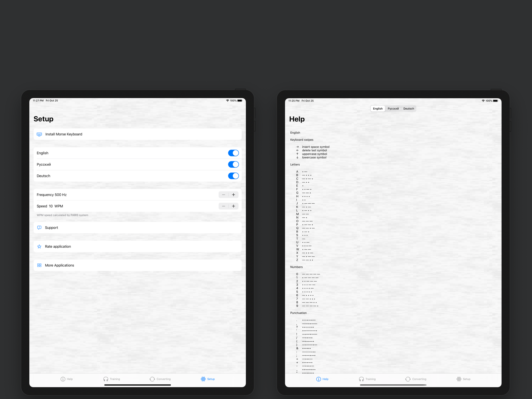Screen dimensions: 532x399
Task: Tap Help info icon in Setup screen
Action: pos(63,379)
